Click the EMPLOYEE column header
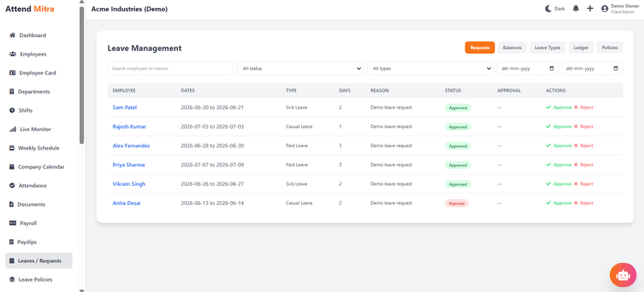 tap(124, 90)
